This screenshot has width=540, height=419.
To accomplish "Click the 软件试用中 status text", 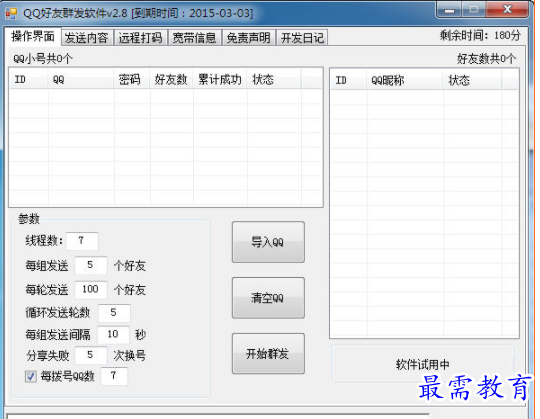I will (x=423, y=365).
